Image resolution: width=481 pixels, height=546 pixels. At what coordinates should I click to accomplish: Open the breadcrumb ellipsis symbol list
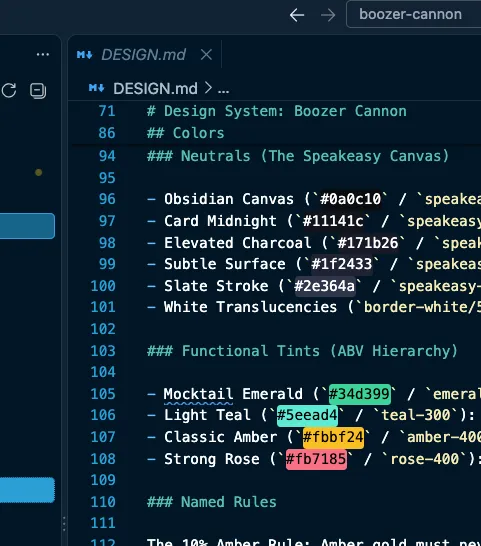click(x=223, y=90)
